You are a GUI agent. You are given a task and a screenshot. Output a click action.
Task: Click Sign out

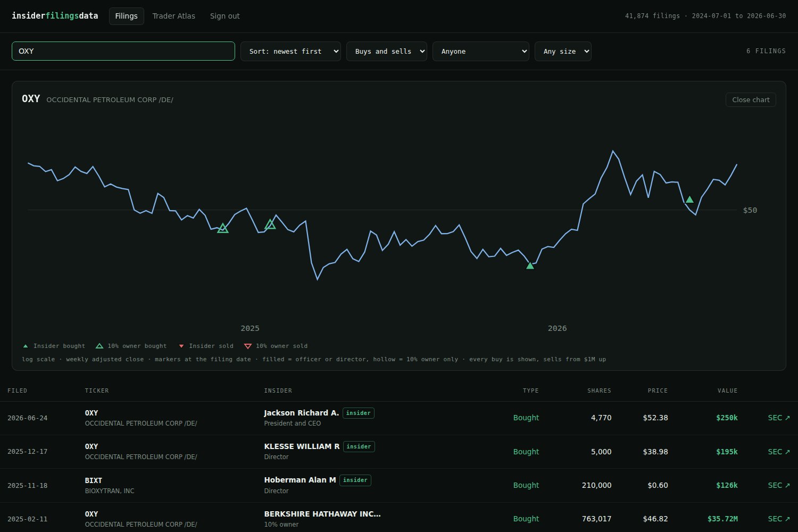click(225, 16)
